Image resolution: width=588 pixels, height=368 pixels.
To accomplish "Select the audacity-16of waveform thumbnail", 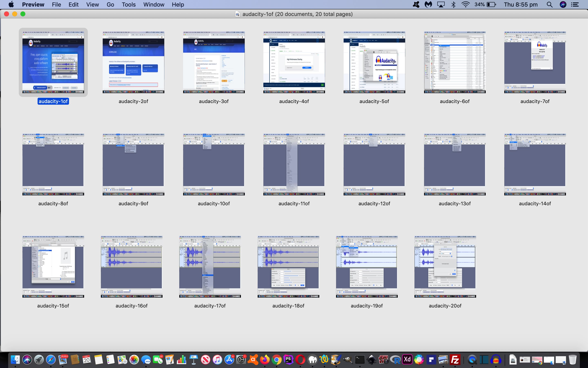I will (132, 267).
